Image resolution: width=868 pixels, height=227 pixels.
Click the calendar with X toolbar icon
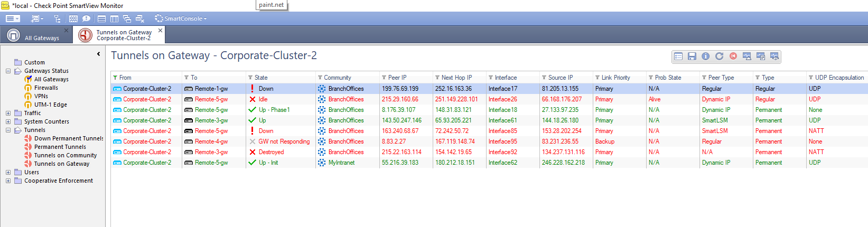140,18
